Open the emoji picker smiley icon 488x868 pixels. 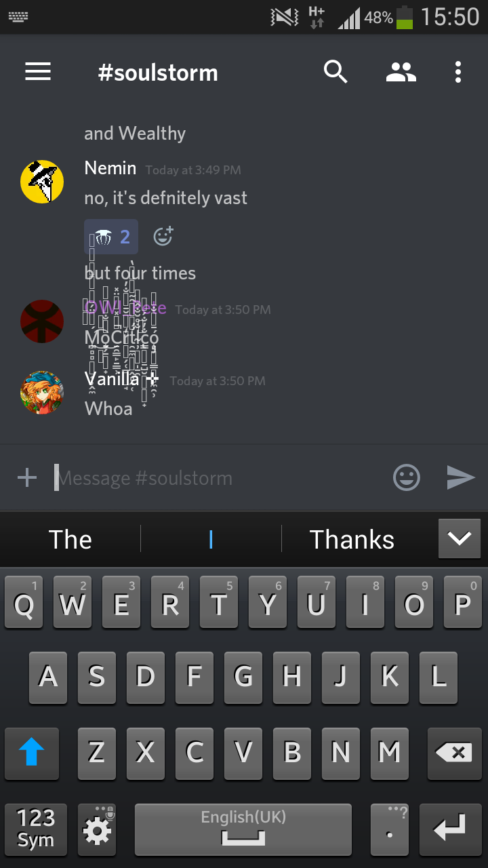pos(407,477)
